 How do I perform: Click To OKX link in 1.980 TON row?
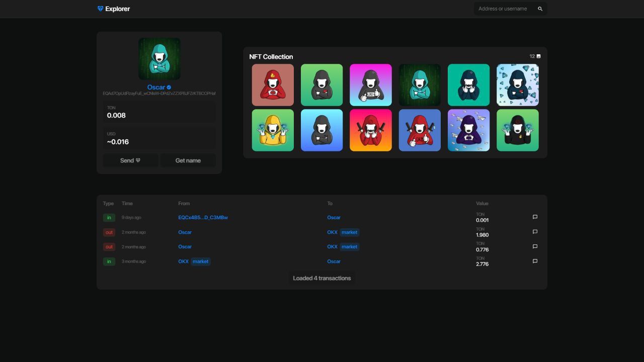332,232
